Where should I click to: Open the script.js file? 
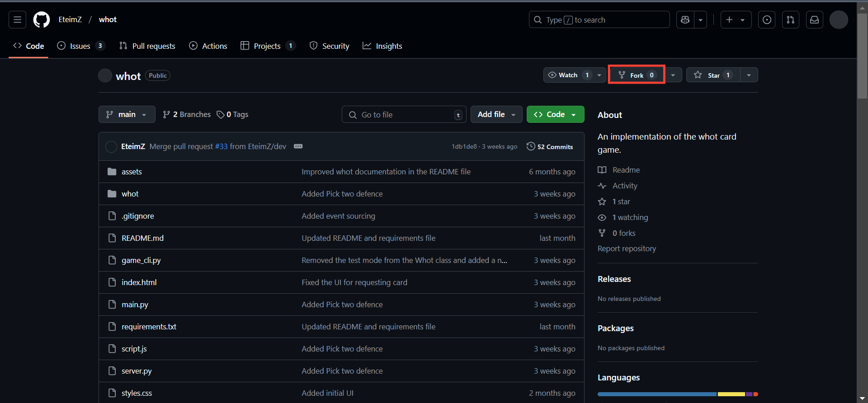click(x=134, y=349)
